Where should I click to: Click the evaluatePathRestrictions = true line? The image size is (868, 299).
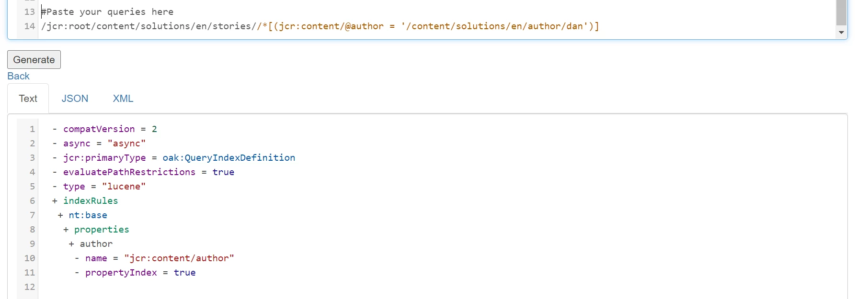pyautogui.click(x=143, y=172)
